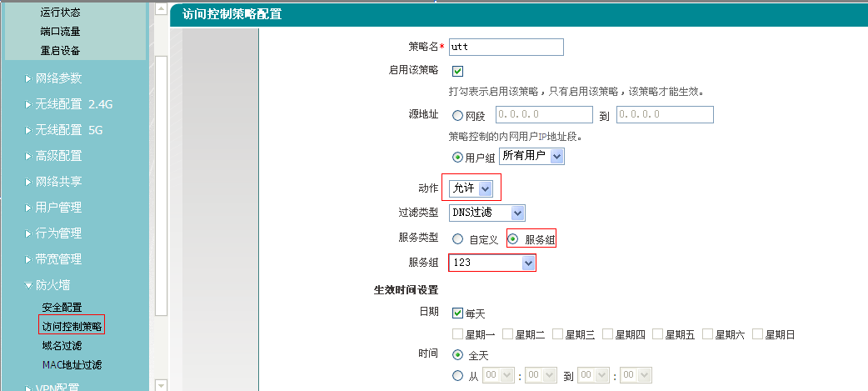Select the 用户组 radio button
Screen dimensions: 868x391
pos(457,157)
